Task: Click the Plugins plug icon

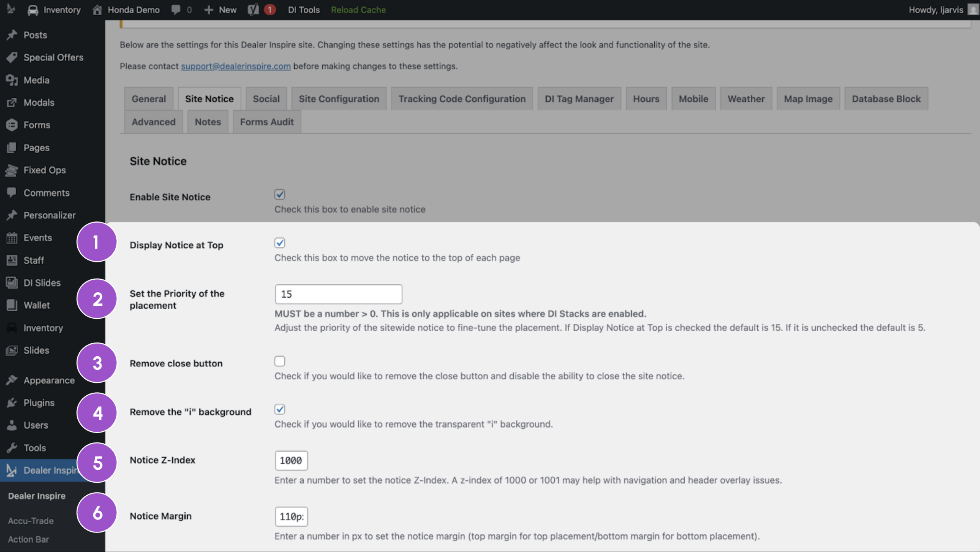Action: pos(12,403)
